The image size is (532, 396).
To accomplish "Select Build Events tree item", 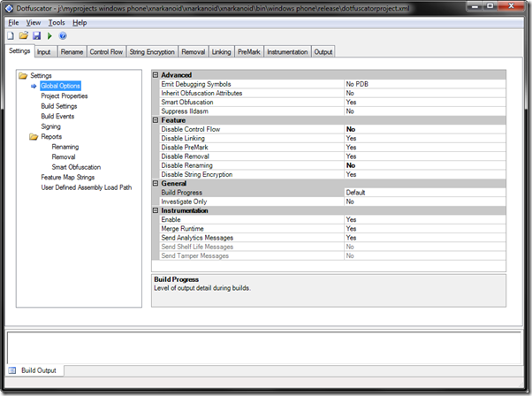I will [x=57, y=117].
